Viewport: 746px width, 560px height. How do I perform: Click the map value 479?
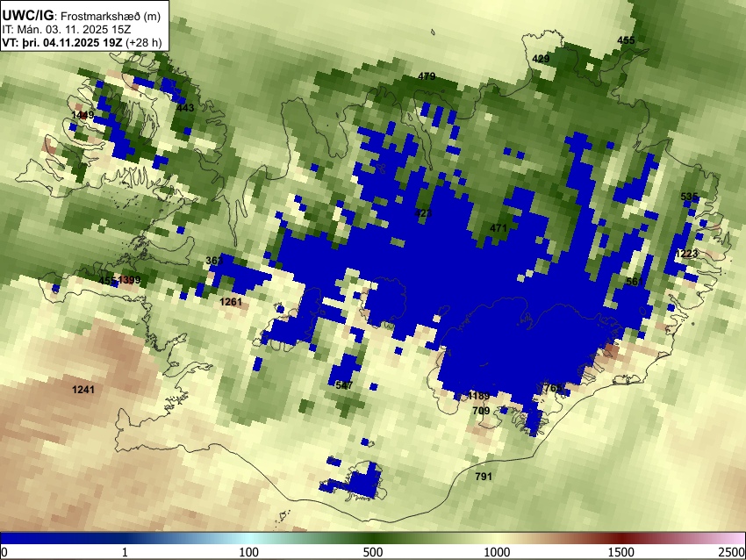pyautogui.click(x=427, y=76)
